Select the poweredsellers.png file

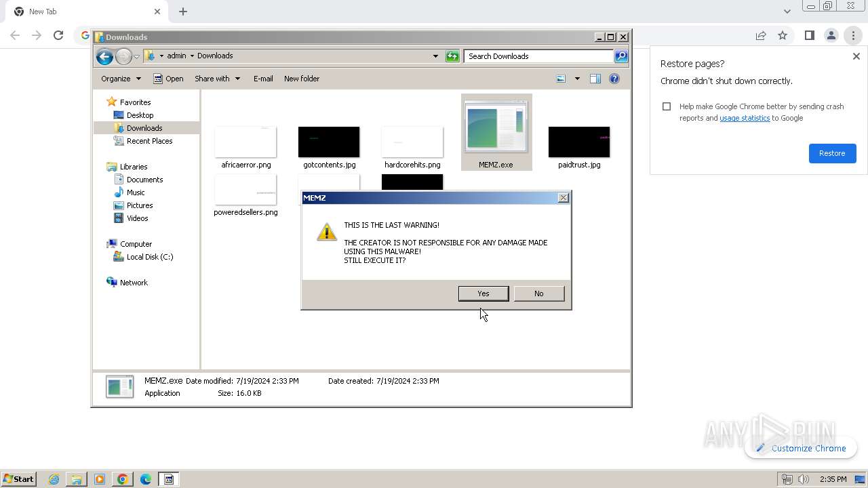click(245, 195)
